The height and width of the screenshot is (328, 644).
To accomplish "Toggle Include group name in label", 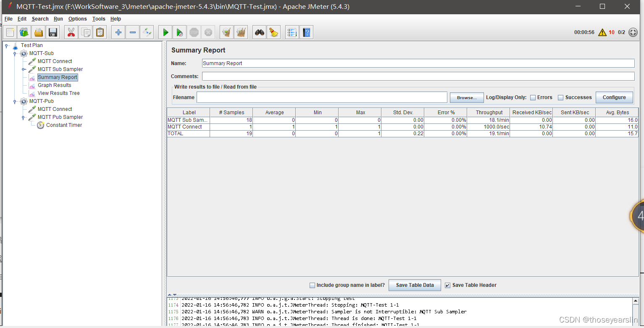I will point(312,285).
